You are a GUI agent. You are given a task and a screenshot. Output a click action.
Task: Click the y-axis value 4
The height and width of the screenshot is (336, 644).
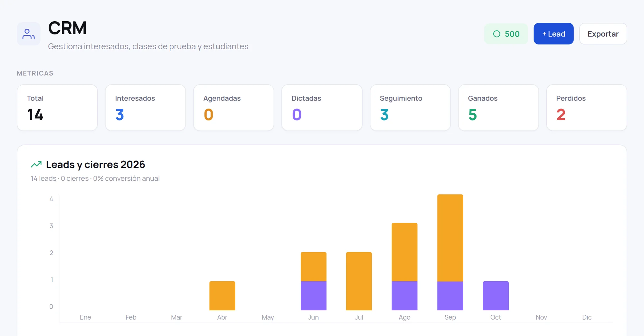[x=51, y=199]
